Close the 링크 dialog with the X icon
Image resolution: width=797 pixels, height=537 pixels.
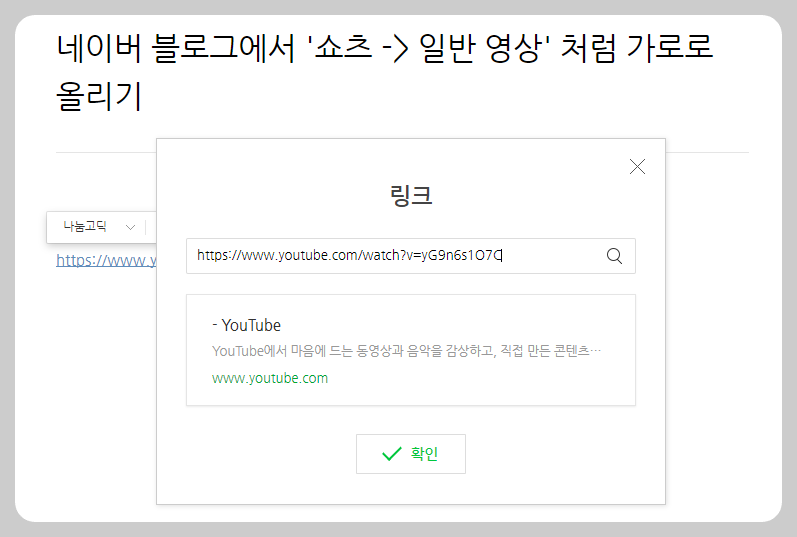pos(637,167)
